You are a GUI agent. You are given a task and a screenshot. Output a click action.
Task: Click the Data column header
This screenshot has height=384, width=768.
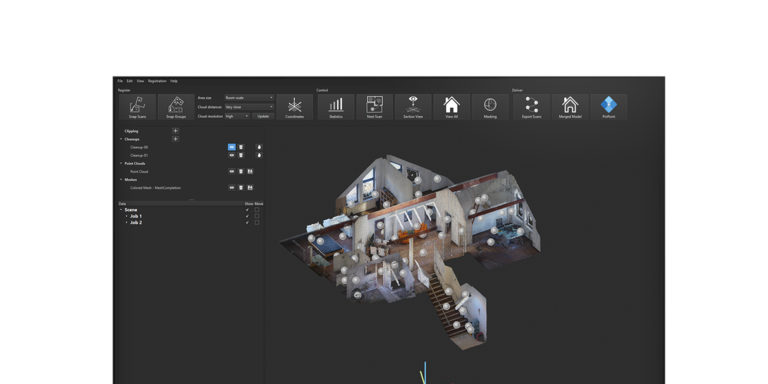coord(122,203)
